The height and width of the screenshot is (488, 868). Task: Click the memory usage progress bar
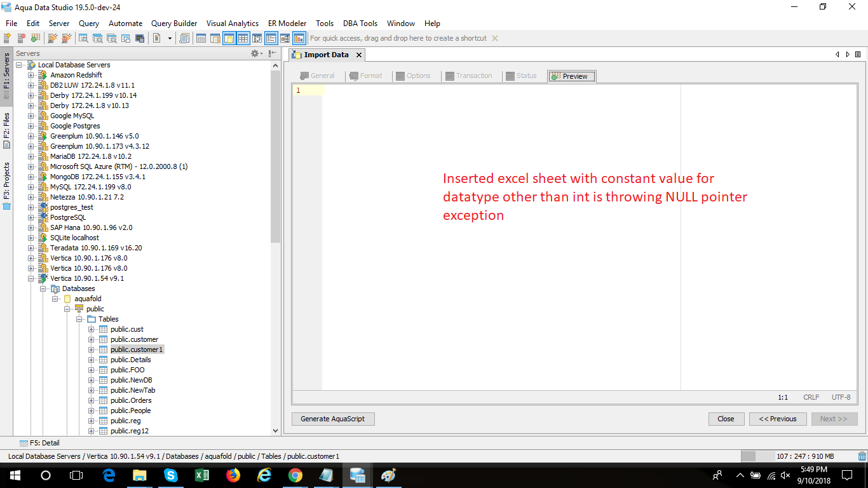[x=798, y=456]
